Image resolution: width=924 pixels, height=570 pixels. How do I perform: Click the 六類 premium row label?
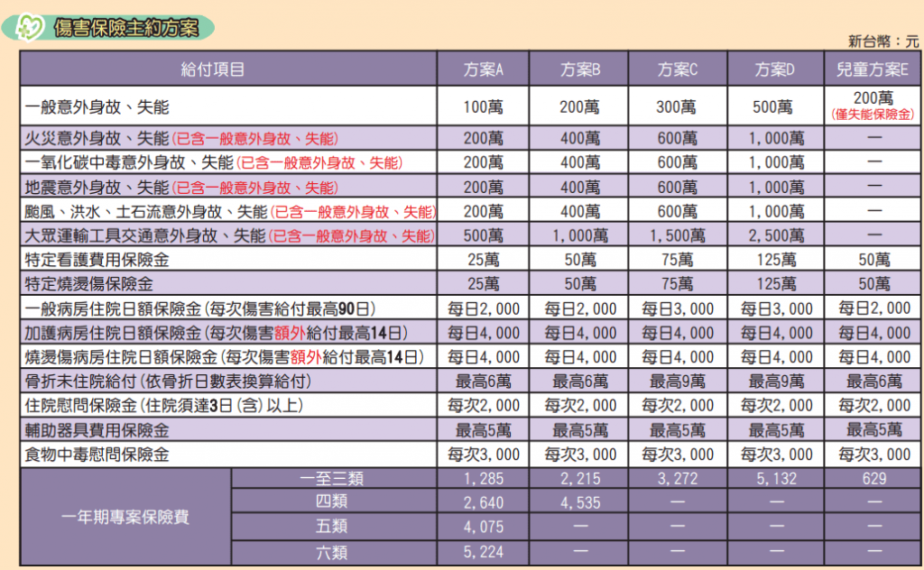(x=332, y=552)
